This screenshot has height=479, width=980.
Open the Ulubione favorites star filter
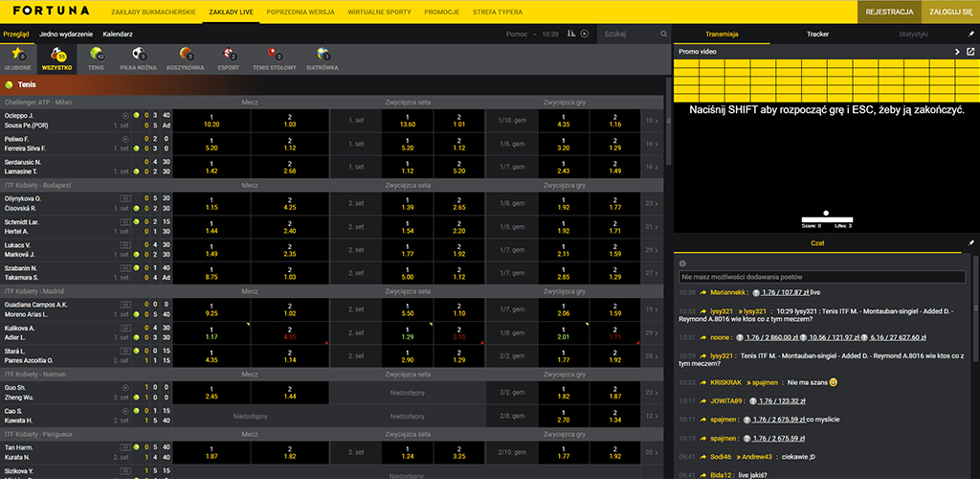[18, 59]
